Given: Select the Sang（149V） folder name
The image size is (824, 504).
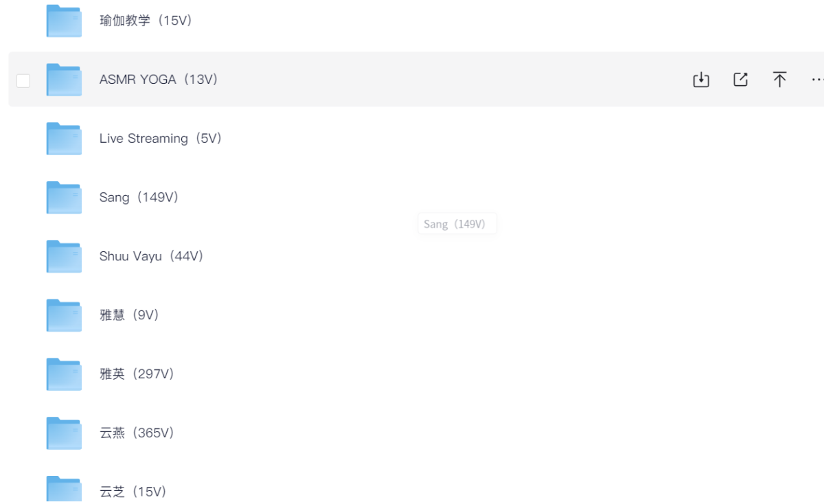Looking at the screenshot, I should 139,198.
